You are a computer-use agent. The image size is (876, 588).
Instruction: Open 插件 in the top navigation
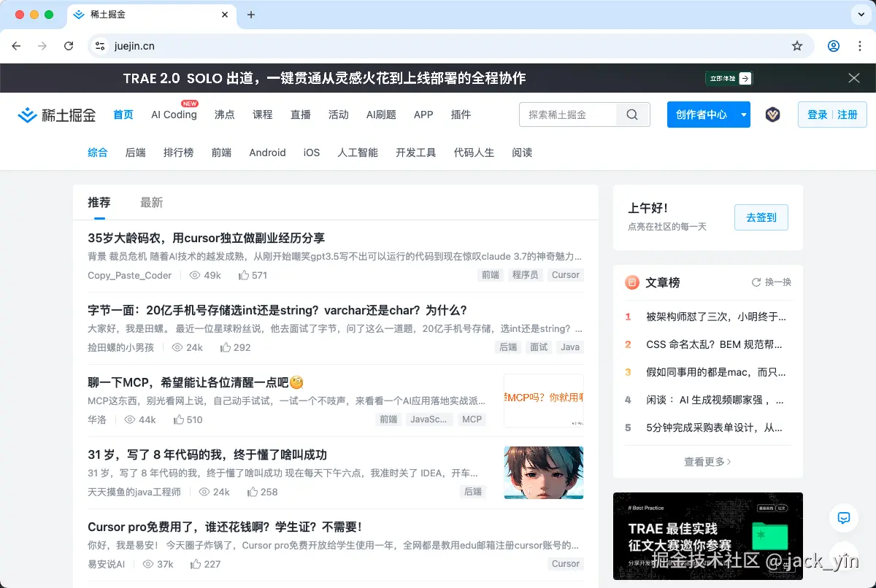point(461,115)
